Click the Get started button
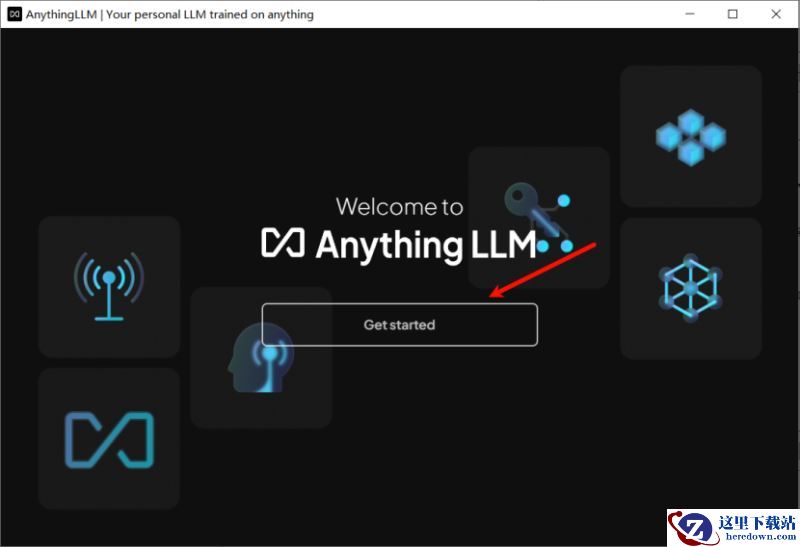This screenshot has width=800, height=547. 399,325
